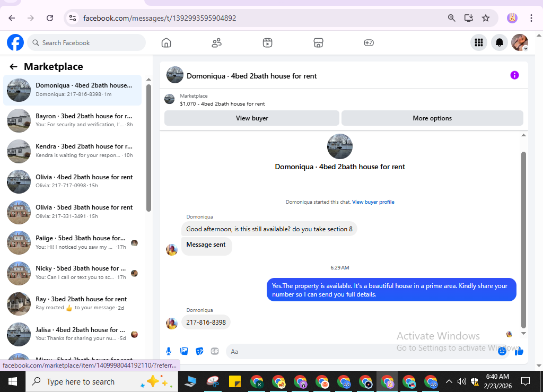Image resolution: width=543 pixels, height=392 pixels.
Task: Click the 'Good afternoon, is this still available' message
Action: (269, 229)
